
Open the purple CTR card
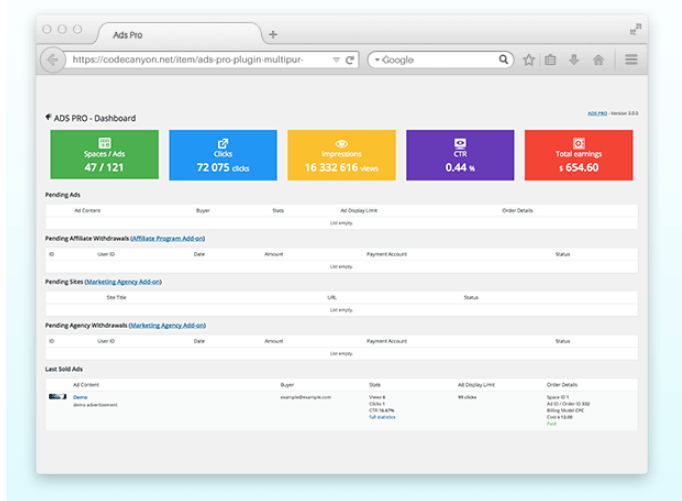click(x=460, y=155)
